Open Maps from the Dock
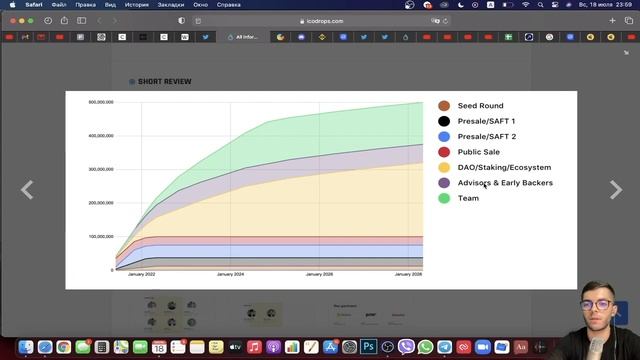The width and height of the screenshot is (640, 360). click(x=121, y=347)
